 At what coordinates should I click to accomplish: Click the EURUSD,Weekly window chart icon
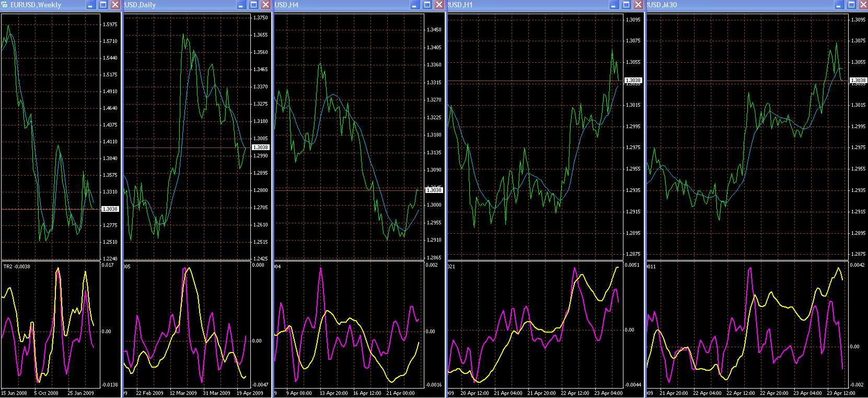(x=5, y=5)
